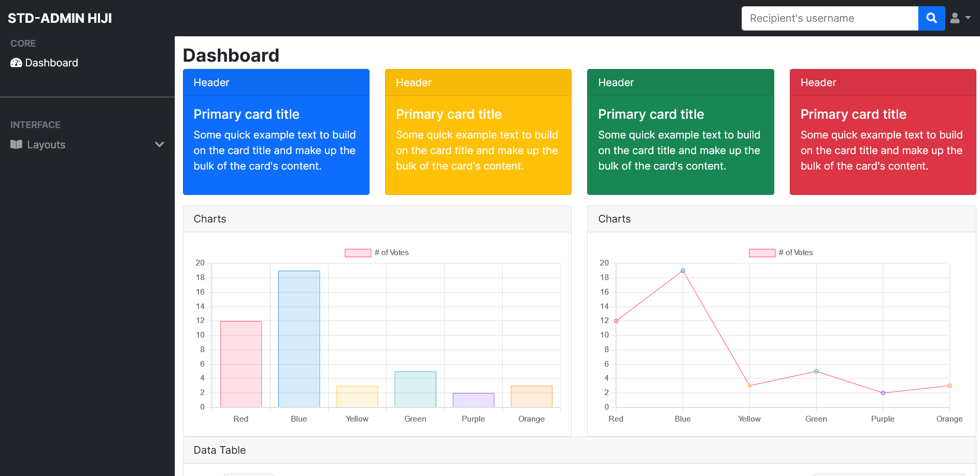Click the Purple bar in the bar chart
Image resolution: width=980 pixels, height=476 pixels.
[473, 400]
